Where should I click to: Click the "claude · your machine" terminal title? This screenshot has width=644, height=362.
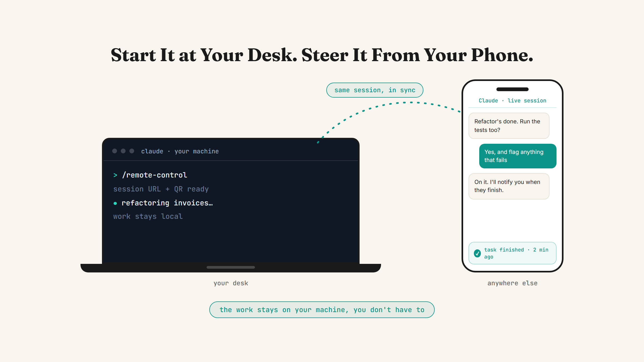[x=180, y=151]
